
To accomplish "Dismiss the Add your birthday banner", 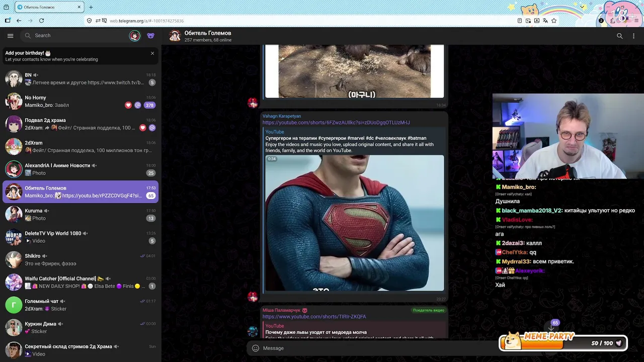I will tap(152, 53).
